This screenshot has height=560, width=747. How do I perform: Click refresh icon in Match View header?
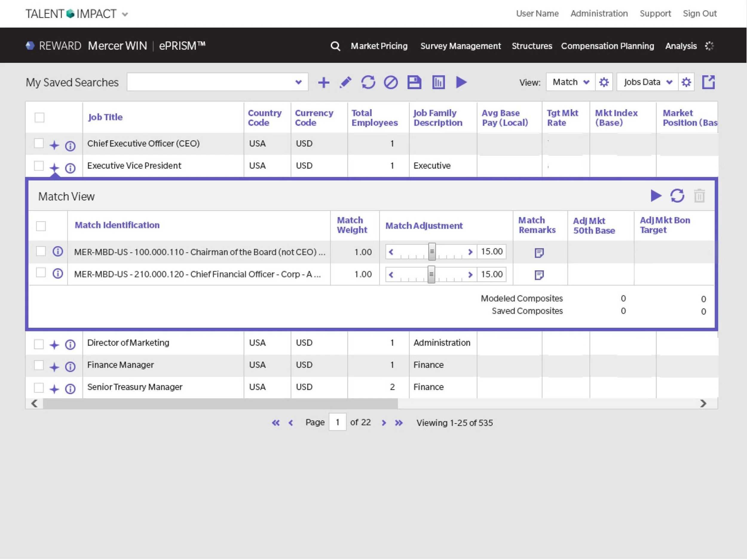[x=677, y=196]
